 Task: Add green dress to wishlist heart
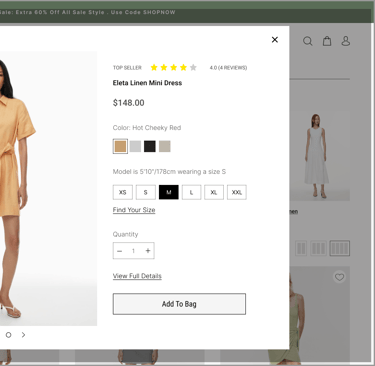coord(339,277)
